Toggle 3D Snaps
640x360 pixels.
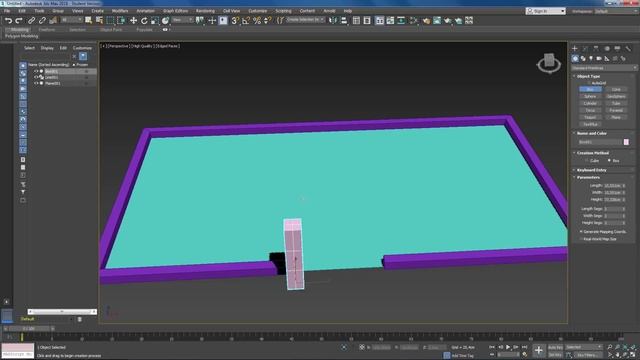tap(235, 20)
